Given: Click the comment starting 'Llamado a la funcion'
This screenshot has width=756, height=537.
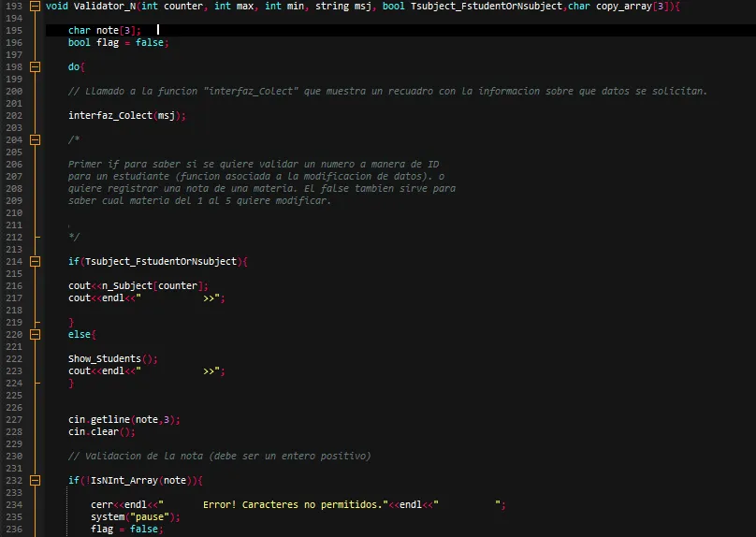Looking at the screenshot, I should pos(387,92).
